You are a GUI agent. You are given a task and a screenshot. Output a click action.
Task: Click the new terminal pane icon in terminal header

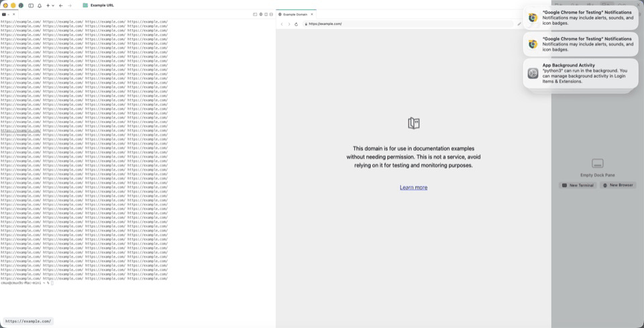(255, 14)
